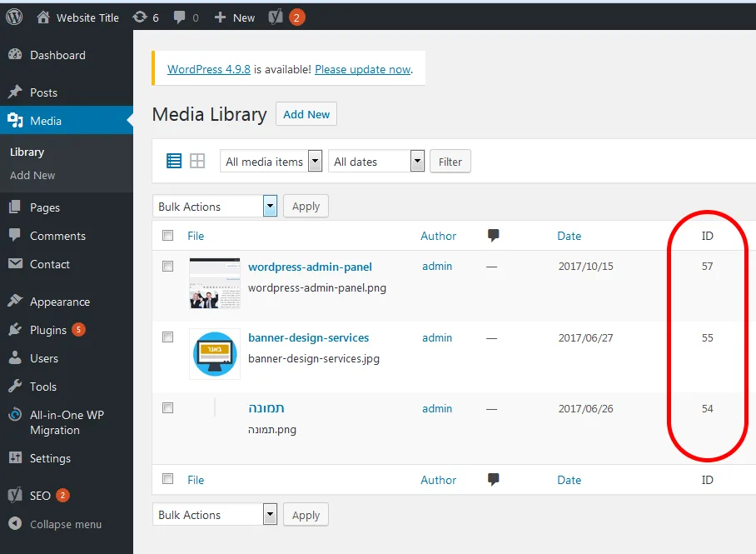
Task: Tick the checkbox for wordpress-admin-panel
Action: 168,267
